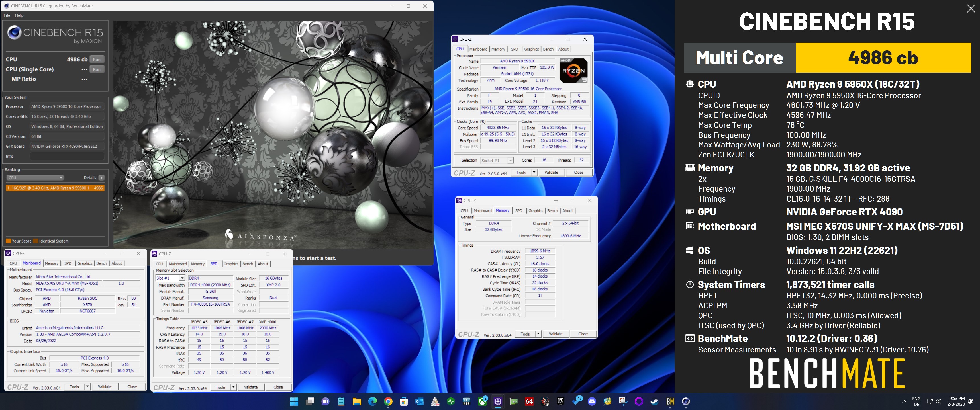Click the do-not-disturb notification bell icon

pos(971,401)
